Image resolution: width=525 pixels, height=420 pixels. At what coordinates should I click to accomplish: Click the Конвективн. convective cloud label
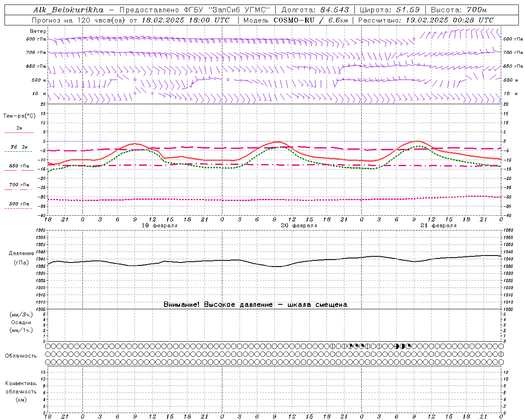[x=21, y=383]
